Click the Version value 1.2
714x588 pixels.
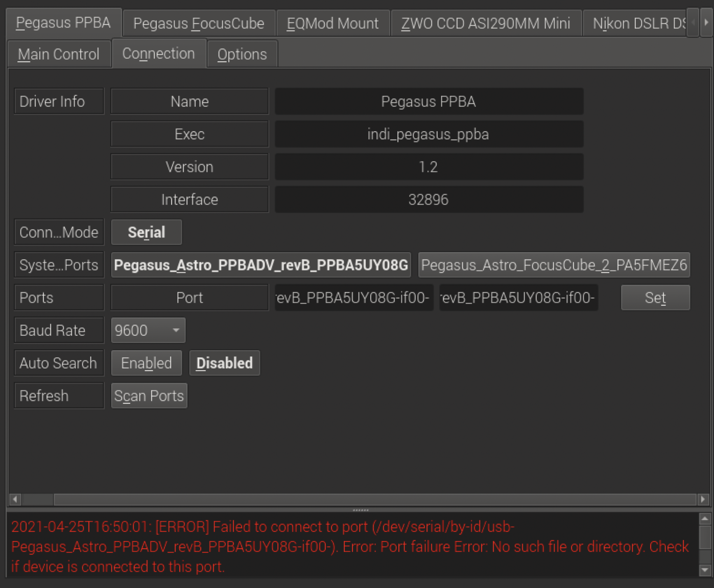tap(429, 167)
